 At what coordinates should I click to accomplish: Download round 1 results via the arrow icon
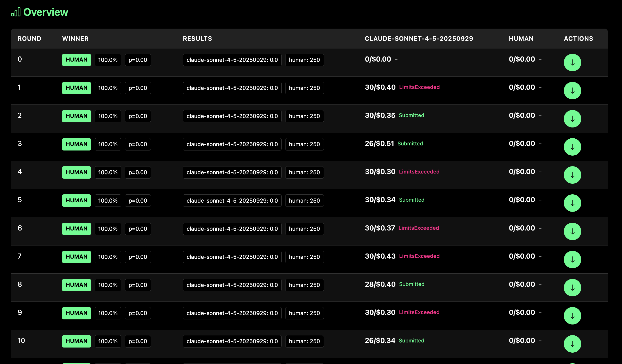pyautogui.click(x=572, y=91)
